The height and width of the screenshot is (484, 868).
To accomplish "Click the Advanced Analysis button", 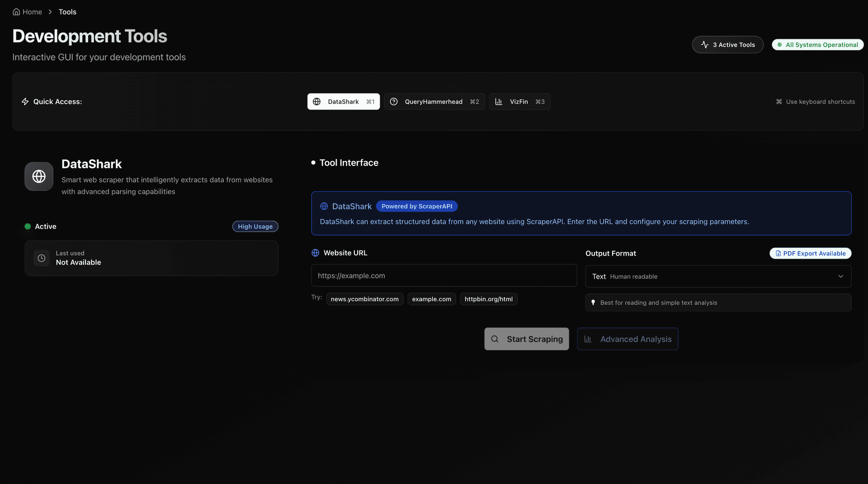I will click(x=627, y=339).
